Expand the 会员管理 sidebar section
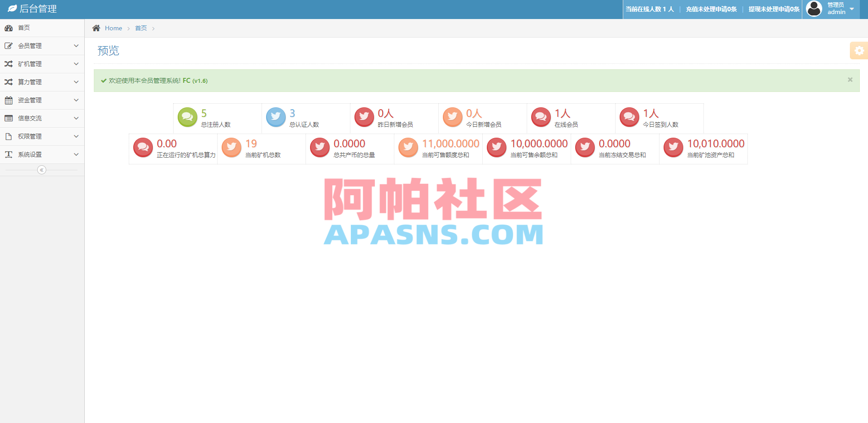The height and width of the screenshot is (423, 868). [42, 46]
